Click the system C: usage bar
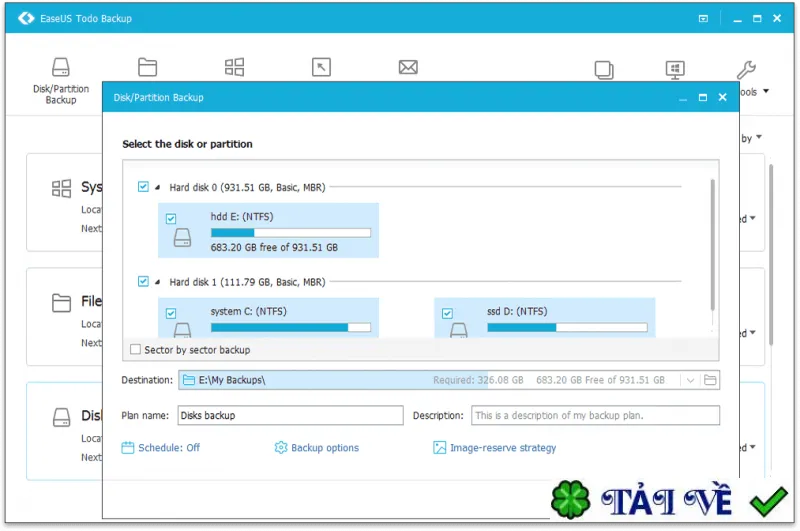800x531 pixels. [291, 327]
